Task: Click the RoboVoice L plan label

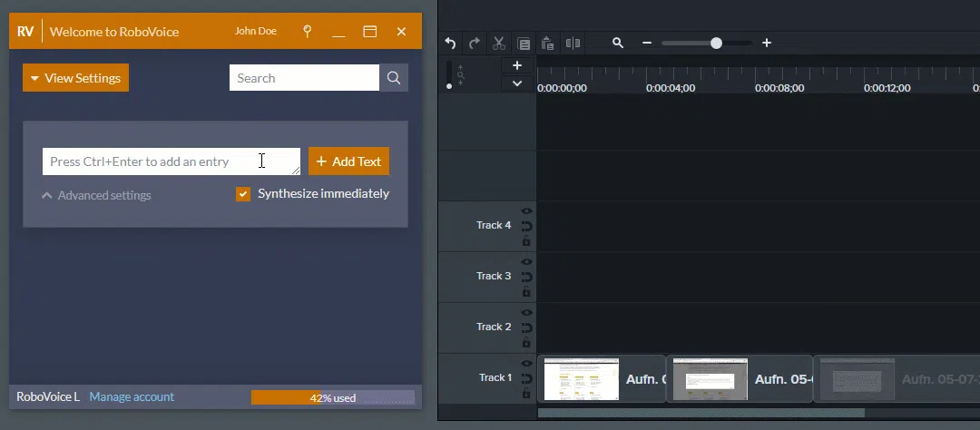Action: [x=48, y=396]
